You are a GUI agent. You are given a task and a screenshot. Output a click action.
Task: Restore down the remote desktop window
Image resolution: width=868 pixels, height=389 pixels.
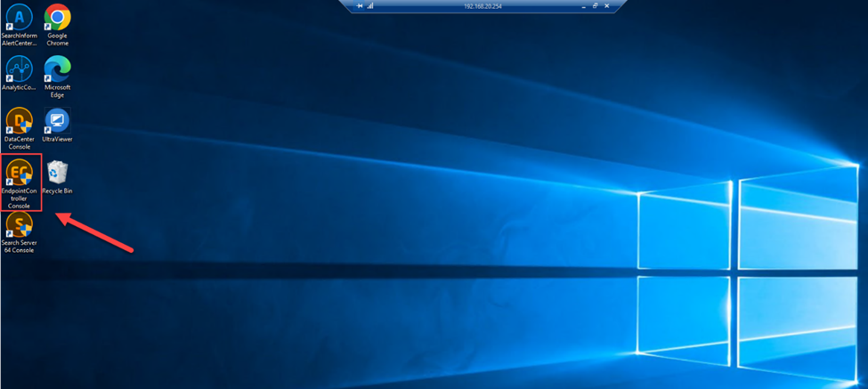pos(596,6)
